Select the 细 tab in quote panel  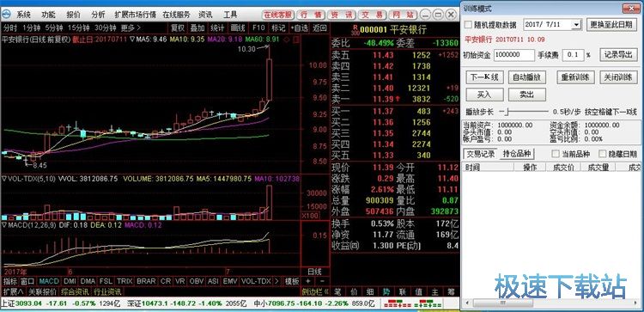(370, 292)
